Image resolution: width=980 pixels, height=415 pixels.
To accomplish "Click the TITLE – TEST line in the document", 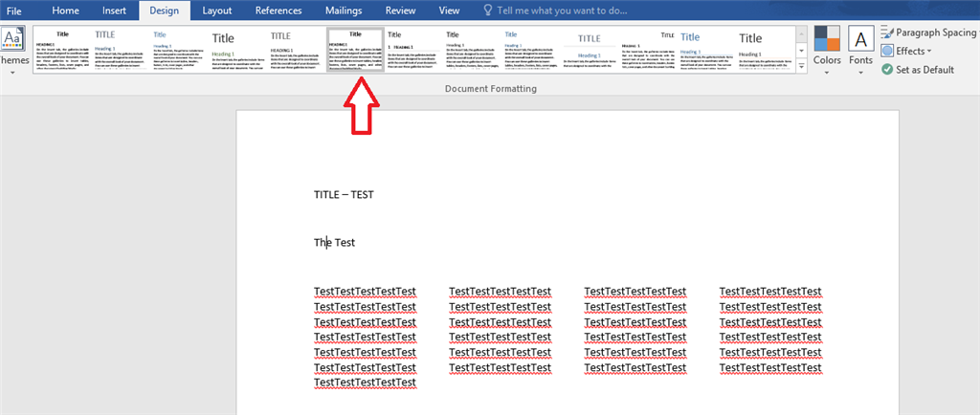I will 344,195.
